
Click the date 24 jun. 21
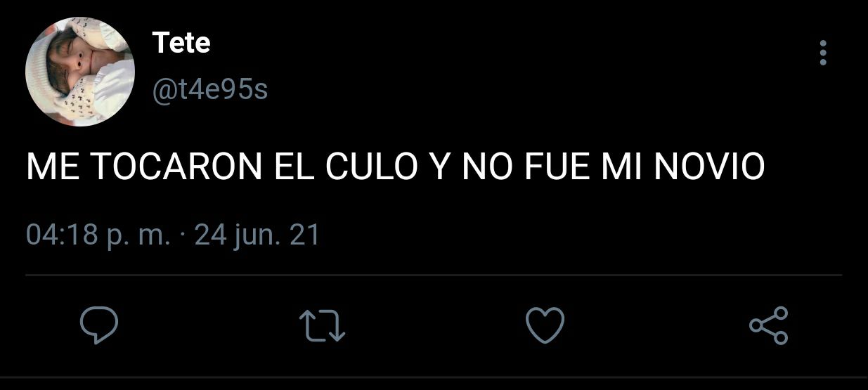coord(257,235)
